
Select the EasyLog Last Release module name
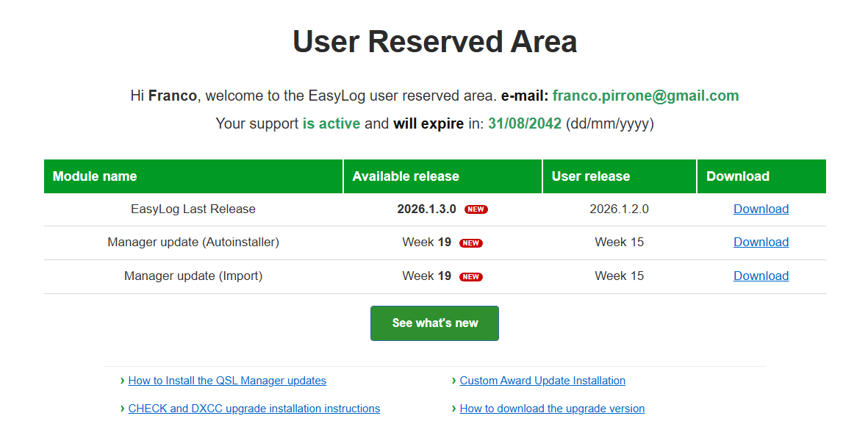click(x=193, y=209)
